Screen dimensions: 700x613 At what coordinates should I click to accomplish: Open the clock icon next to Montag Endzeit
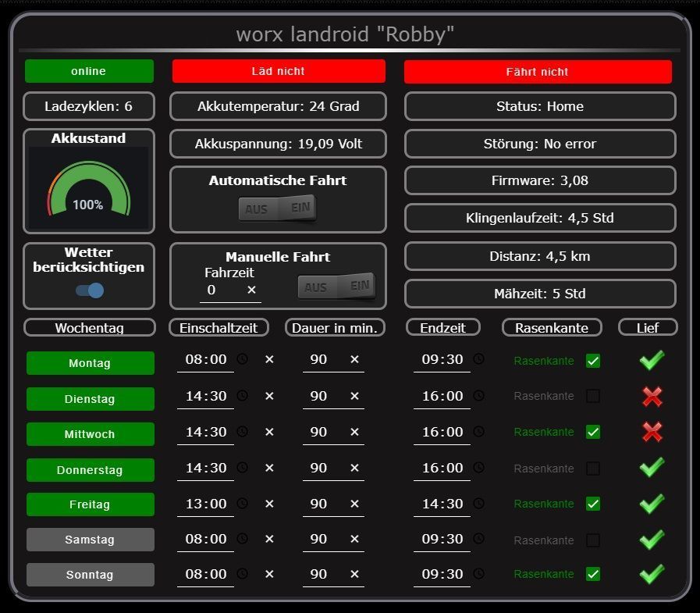(478, 358)
